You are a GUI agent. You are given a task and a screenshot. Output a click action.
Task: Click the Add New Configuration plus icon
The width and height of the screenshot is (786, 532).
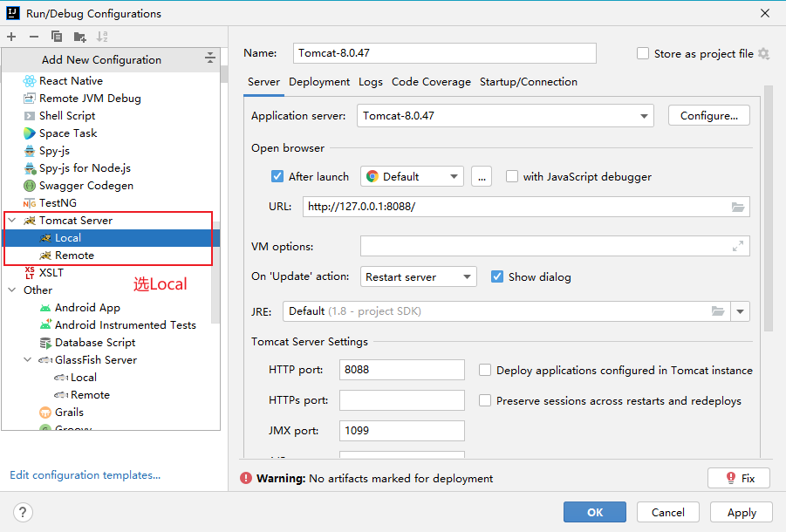(11, 37)
